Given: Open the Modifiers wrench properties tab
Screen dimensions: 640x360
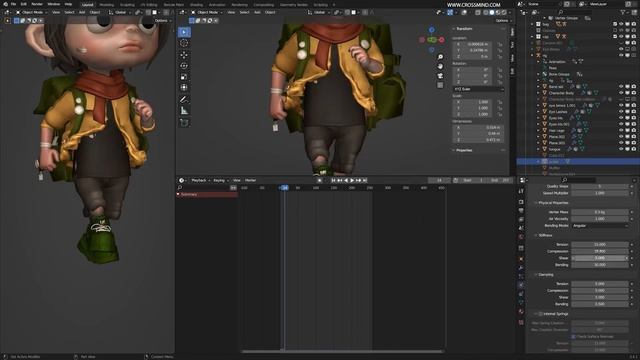Looking at the screenshot, I should [x=521, y=268].
